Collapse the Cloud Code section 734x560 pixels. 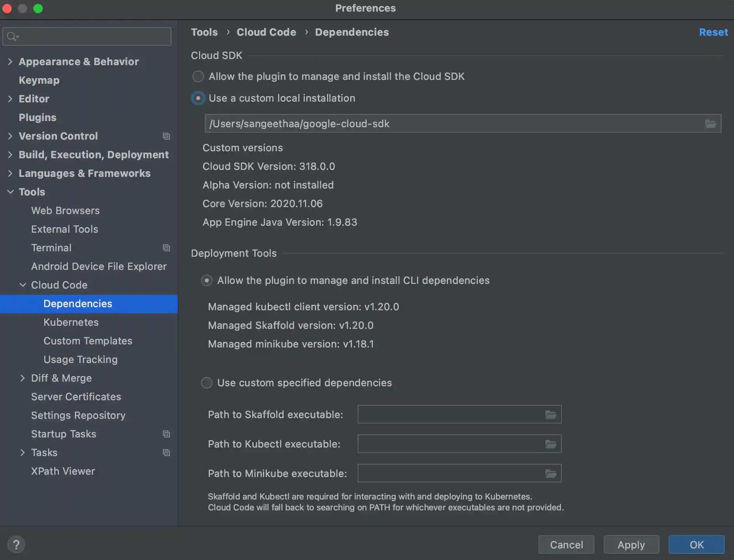23,285
